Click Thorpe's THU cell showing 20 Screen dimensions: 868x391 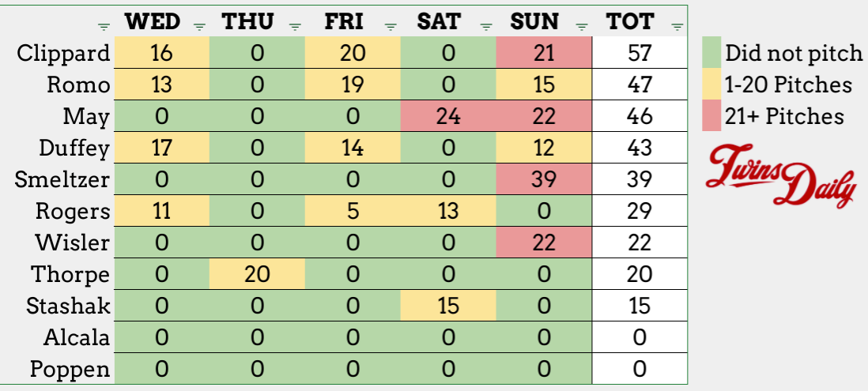coord(257,274)
